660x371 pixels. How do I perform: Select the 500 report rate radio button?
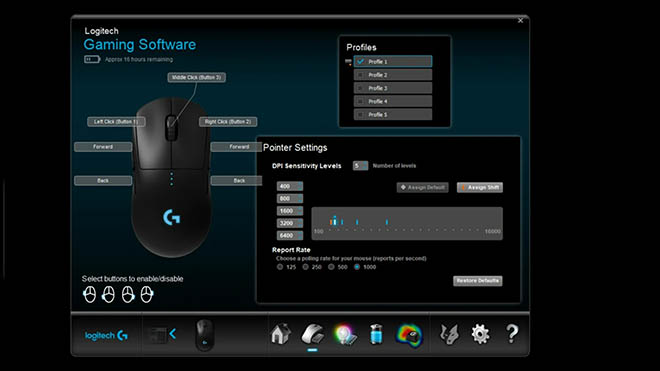pyautogui.click(x=331, y=267)
